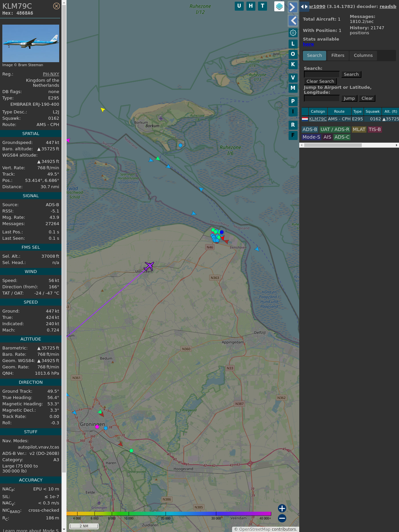
Task: Open the readsb decoder link
Action: point(388,6)
